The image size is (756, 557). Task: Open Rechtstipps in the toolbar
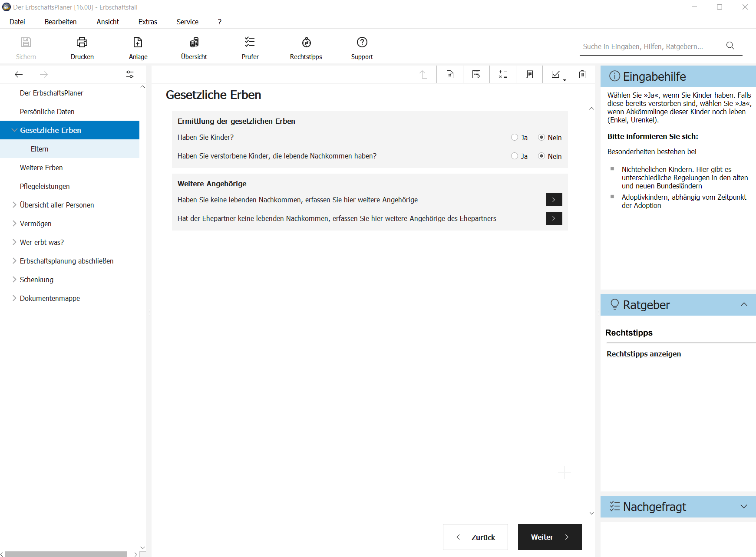pyautogui.click(x=306, y=43)
